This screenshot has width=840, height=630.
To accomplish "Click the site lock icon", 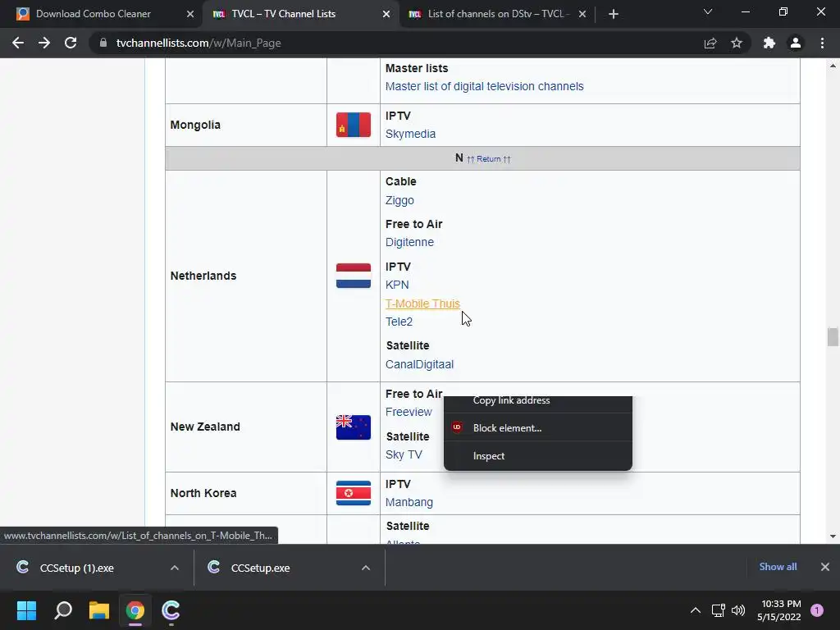I will pyautogui.click(x=103, y=43).
